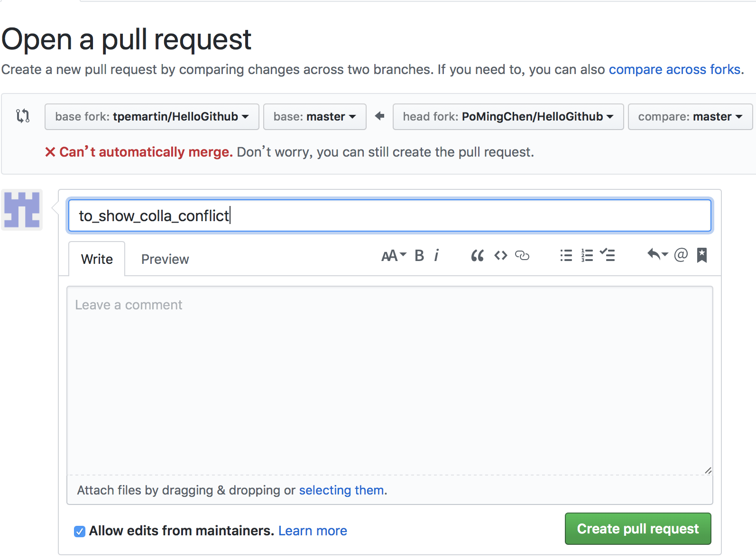Mention a user with the @ icon
Image resolution: width=756 pixels, height=560 pixels.
pyautogui.click(x=681, y=255)
